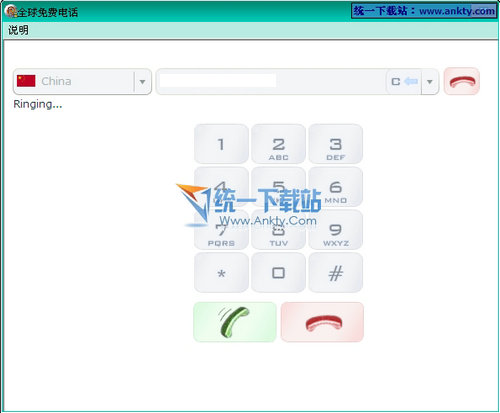The width and height of the screenshot is (500, 413).
Task: Click the Ringing... status text
Action: (38, 104)
